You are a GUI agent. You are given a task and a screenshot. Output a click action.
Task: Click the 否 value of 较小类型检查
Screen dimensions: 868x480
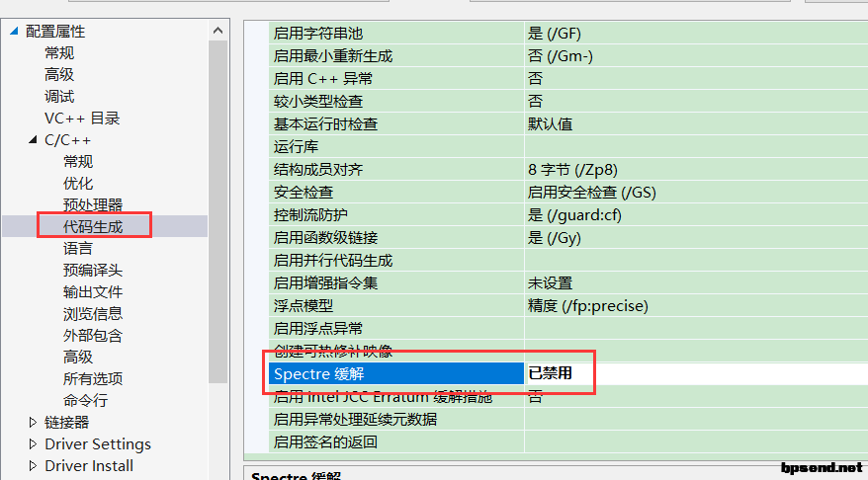coord(535,101)
